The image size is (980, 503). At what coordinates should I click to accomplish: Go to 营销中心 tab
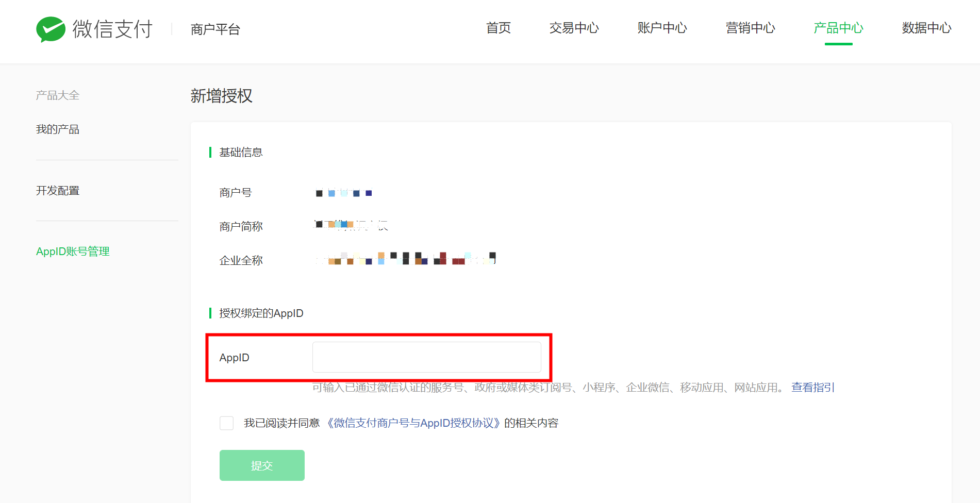coord(750,28)
